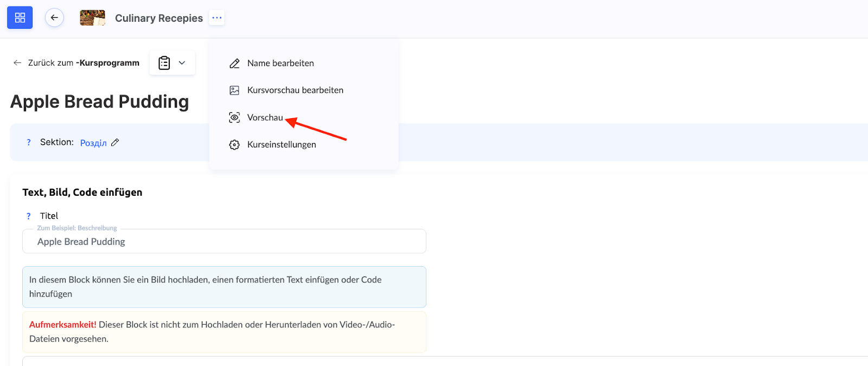Open the Culinary Recepies course thumbnail
Image resolution: width=868 pixels, height=366 pixels.
[92, 18]
